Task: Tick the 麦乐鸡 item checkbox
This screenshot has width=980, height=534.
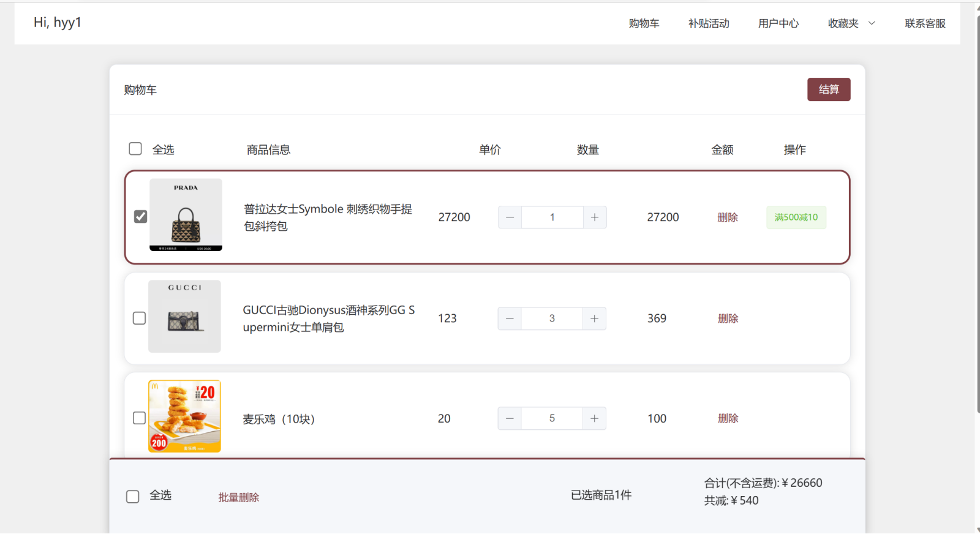Action: [140, 418]
